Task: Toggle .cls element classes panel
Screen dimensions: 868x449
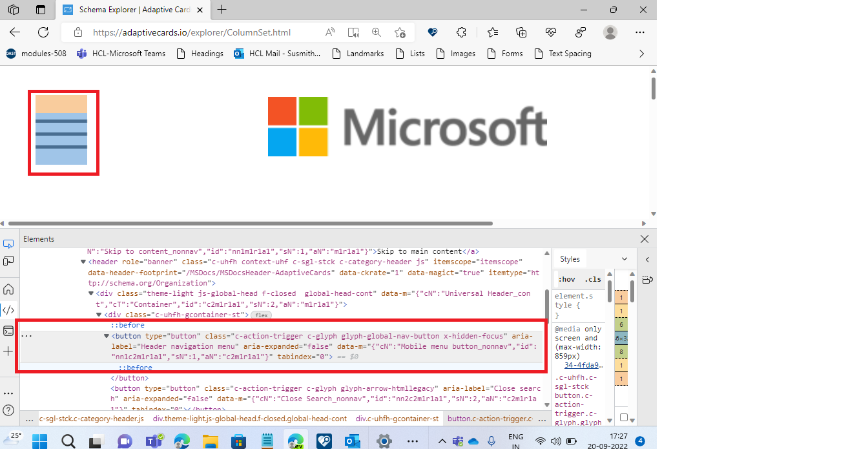Action: click(x=592, y=279)
